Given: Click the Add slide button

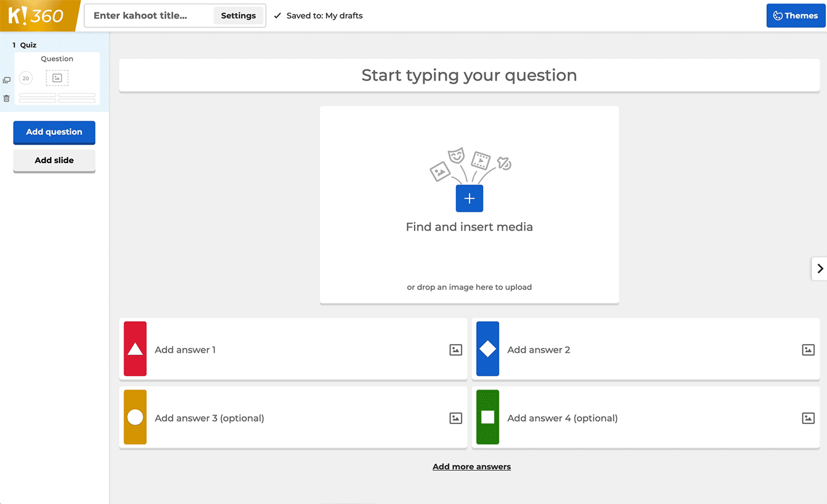Looking at the screenshot, I should point(54,160).
